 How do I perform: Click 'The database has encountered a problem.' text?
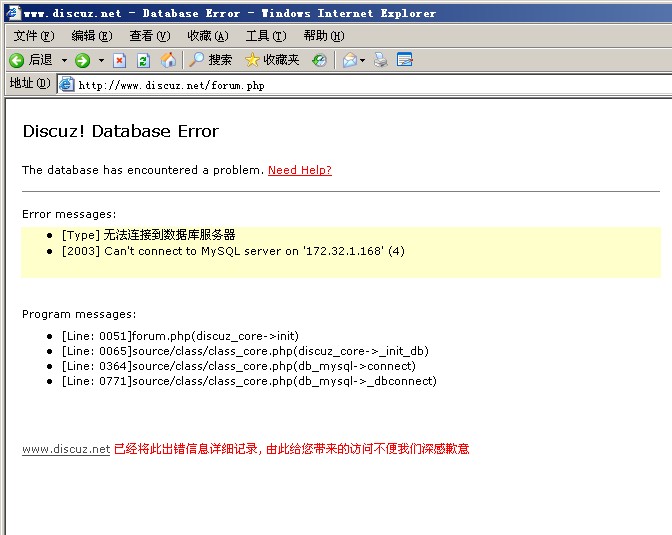[x=143, y=170]
